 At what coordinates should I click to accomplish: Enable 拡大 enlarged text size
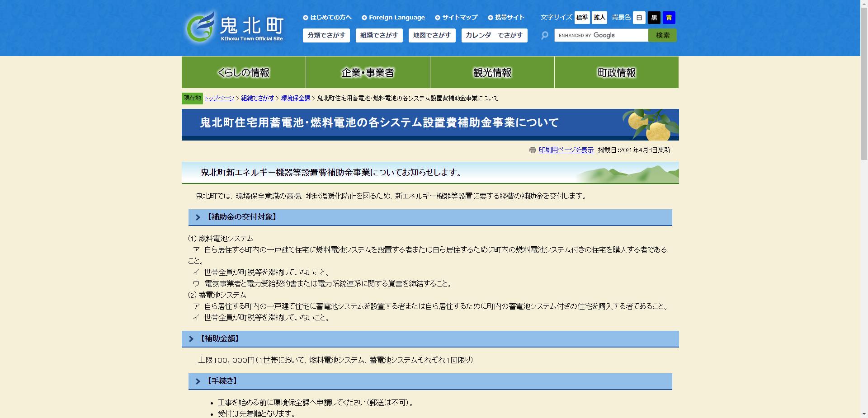[599, 18]
